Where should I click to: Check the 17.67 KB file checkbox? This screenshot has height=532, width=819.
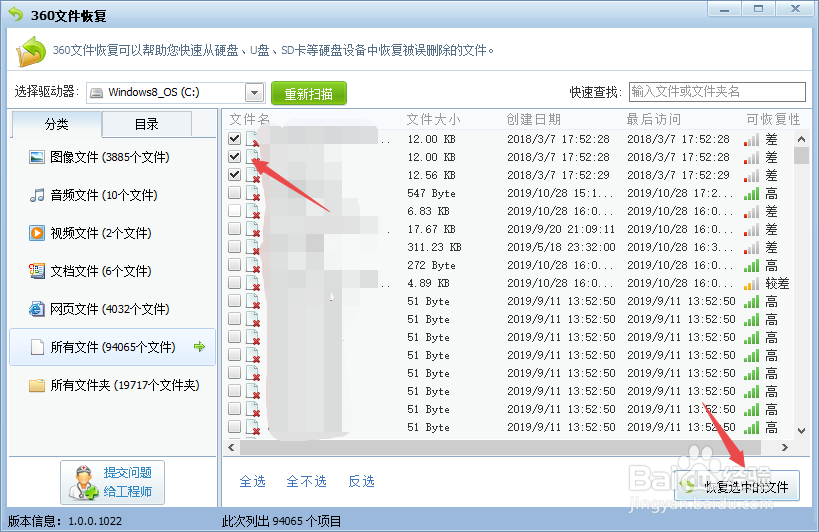(x=235, y=229)
